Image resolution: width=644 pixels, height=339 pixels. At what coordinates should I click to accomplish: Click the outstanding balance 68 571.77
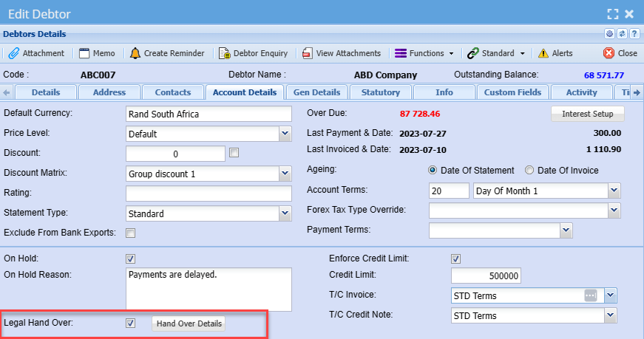[x=604, y=75]
